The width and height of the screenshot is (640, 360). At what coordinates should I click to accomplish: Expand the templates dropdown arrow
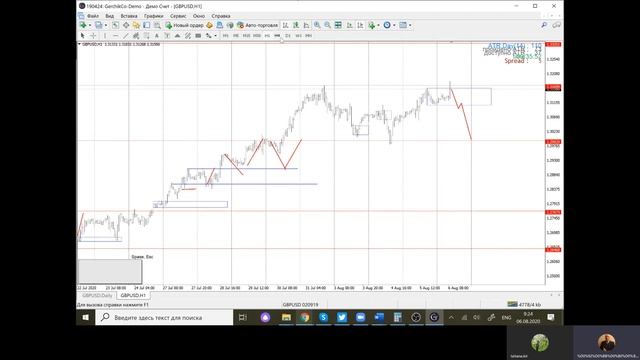tap(410, 25)
